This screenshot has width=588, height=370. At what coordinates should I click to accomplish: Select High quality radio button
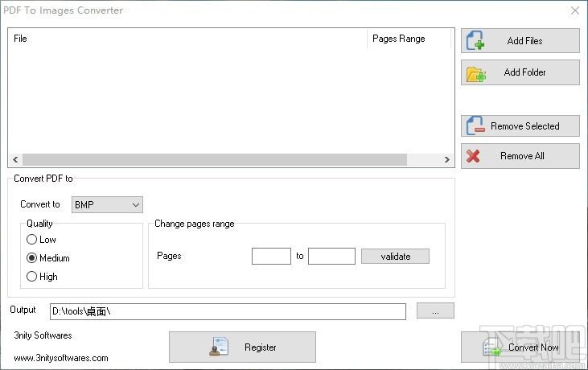[32, 277]
